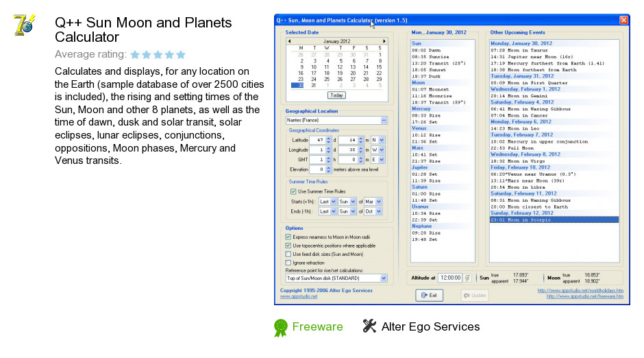The height and width of the screenshot is (358, 644).
Task: Click the app title 'Q++ Sun Moon and Planets Calculator'
Action: click(x=143, y=29)
